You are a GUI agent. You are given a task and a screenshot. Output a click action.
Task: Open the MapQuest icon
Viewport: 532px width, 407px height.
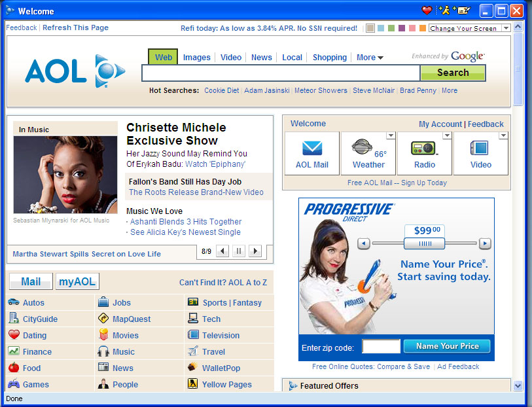pyautogui.click(x=103, y=319)
